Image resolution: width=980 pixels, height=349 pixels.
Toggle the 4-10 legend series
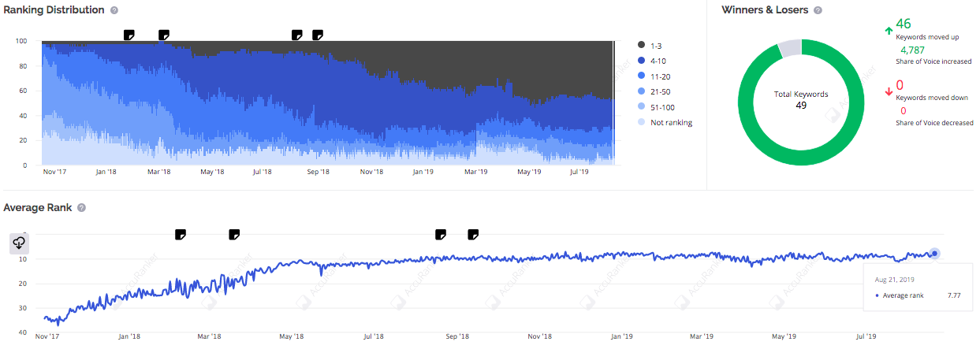(653, 60)
